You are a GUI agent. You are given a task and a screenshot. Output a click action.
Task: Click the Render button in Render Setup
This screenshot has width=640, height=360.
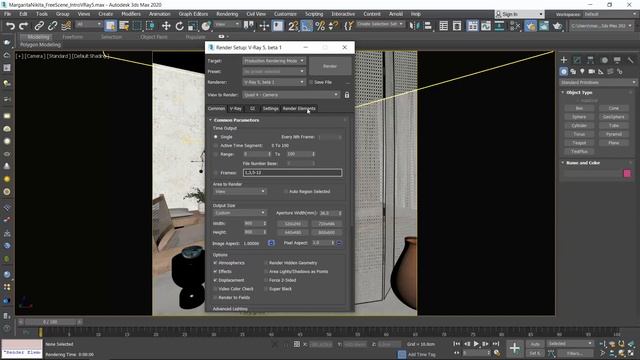point(330,66)
